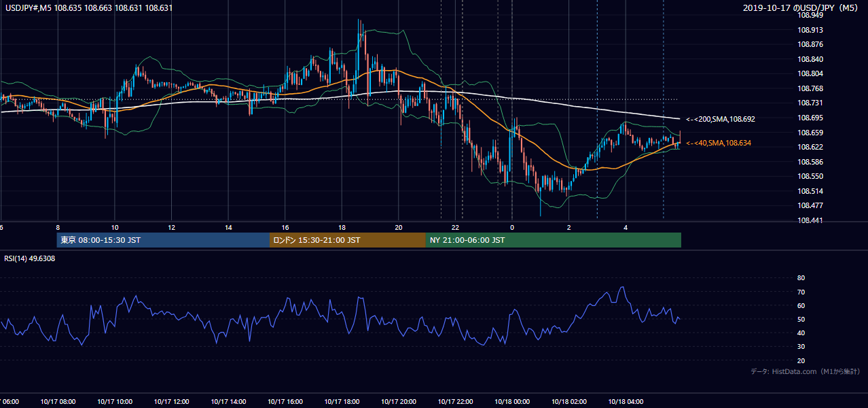
Task: Click price axis value 108.622
Action: 809,147
